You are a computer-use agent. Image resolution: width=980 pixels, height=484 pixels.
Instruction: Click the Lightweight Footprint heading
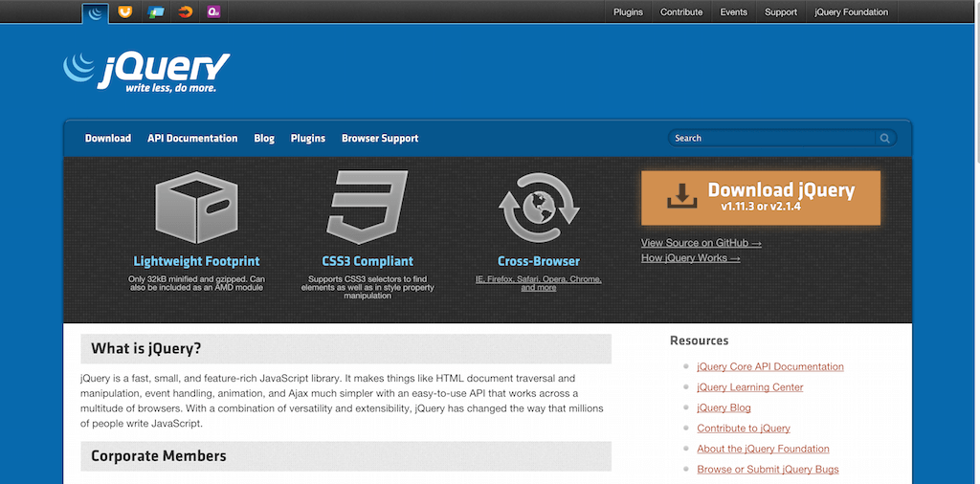click(x=196, y=261)
